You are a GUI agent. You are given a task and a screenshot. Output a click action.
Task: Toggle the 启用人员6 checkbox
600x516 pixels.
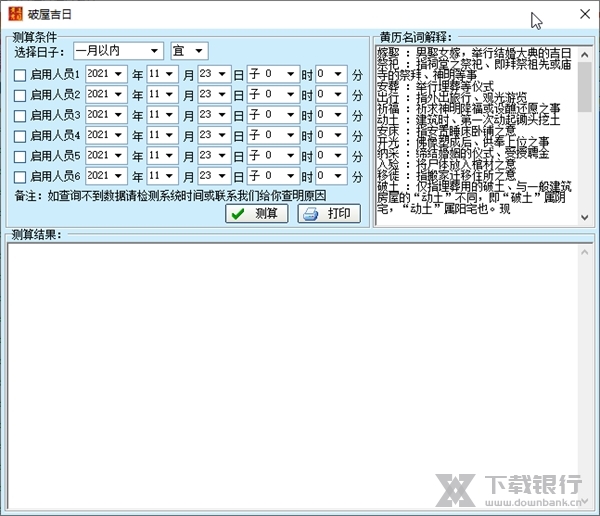click(20, 177)
